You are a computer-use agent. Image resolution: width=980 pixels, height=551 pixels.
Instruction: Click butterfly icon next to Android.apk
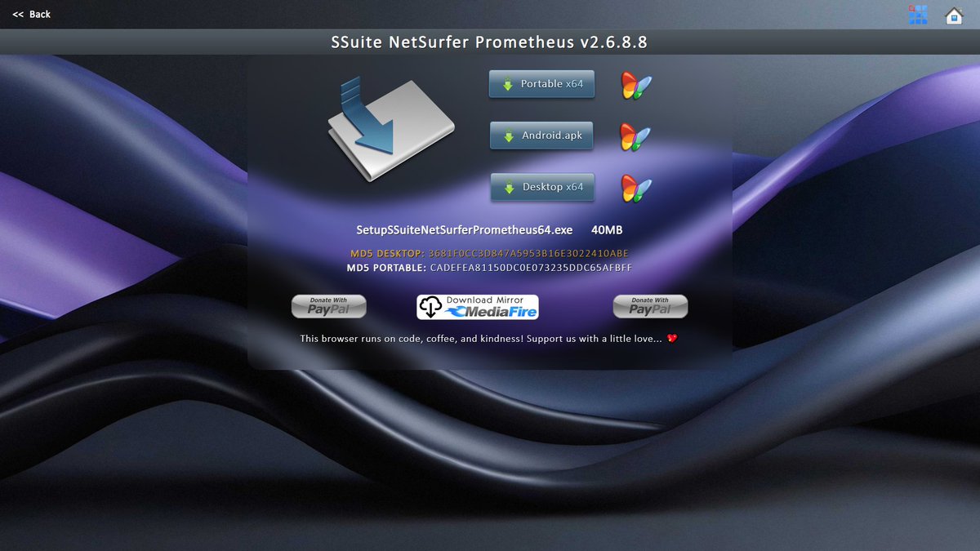coord(635,137)
